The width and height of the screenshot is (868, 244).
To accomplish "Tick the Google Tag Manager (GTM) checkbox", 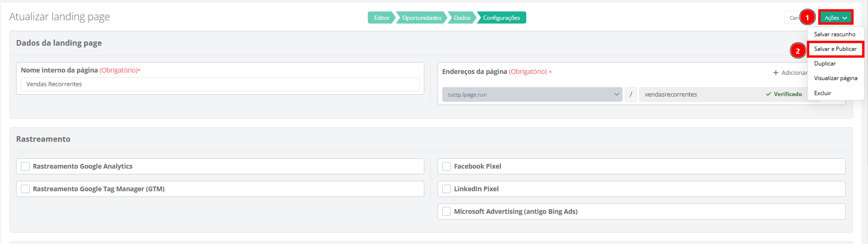I will coord(25,189).
